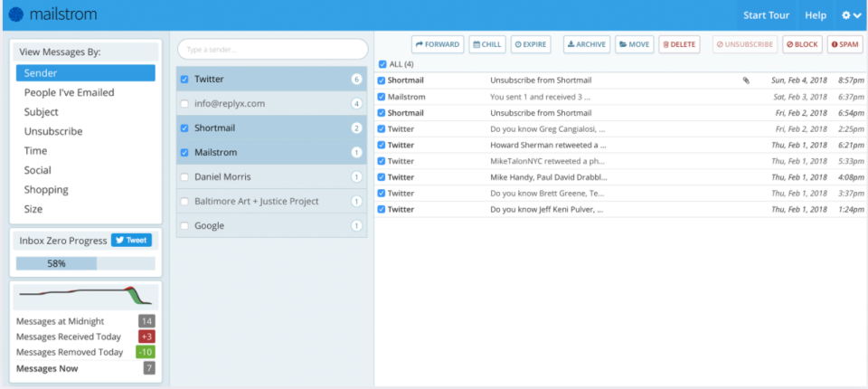Uncheck the Sun, Feb 4 Shortmail message

click(x=381, y=81)
